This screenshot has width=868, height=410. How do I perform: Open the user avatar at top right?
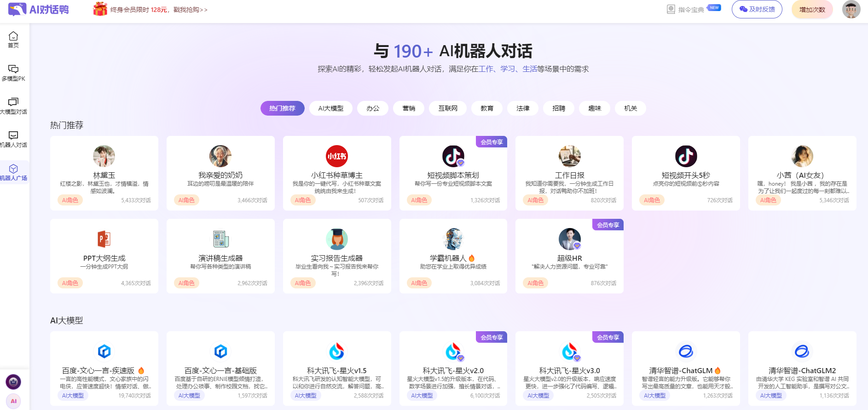click(x=851, y=9)
